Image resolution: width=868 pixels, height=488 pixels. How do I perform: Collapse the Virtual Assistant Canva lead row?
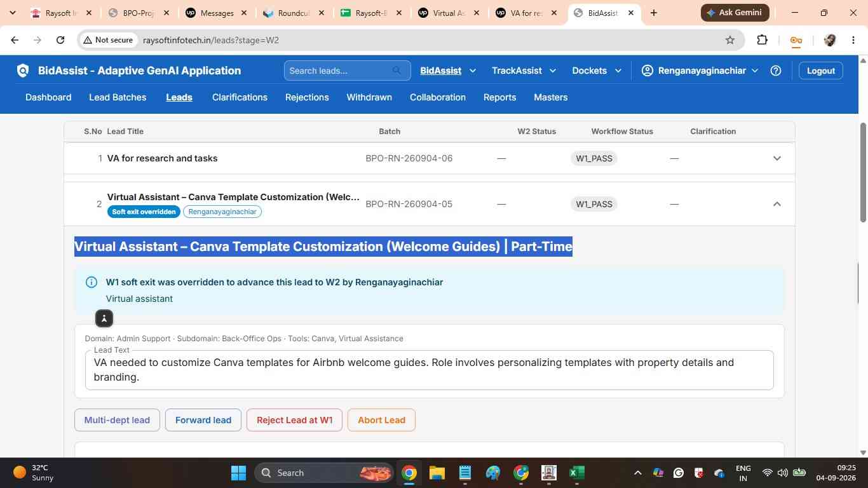pyautogui.click(x=776, y=204)
